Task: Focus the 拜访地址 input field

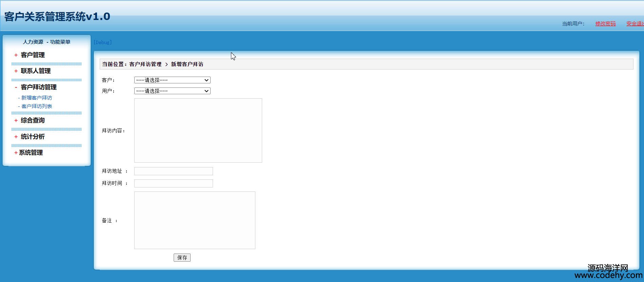Action: (x=173, y=171)
